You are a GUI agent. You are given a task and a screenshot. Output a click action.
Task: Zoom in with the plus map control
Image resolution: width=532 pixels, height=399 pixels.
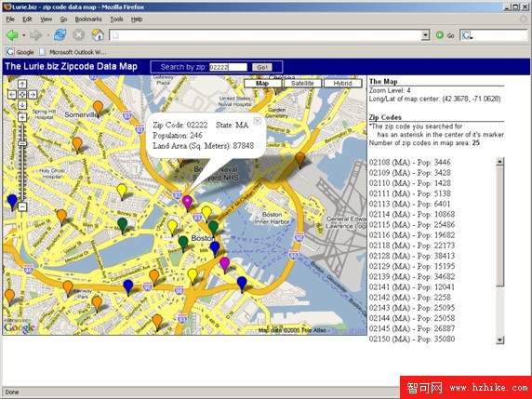coord(22,117)
